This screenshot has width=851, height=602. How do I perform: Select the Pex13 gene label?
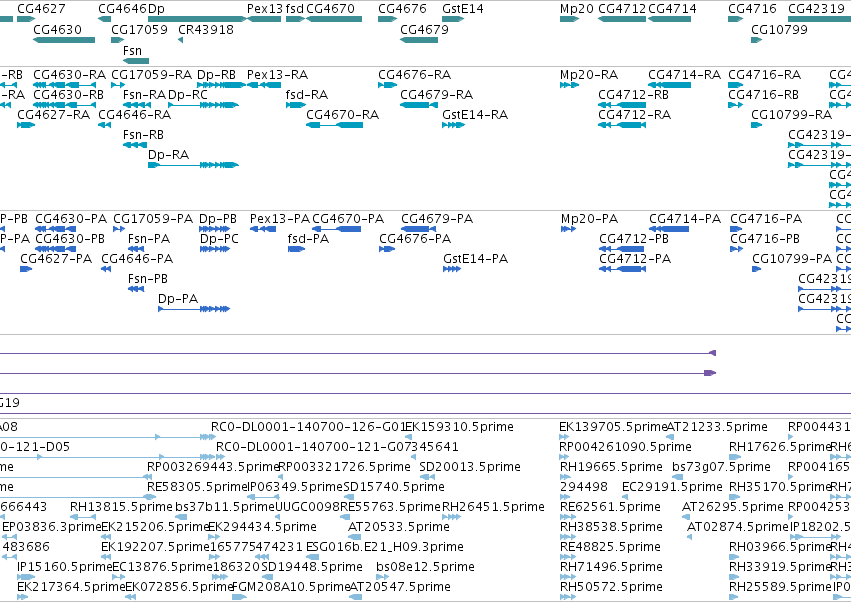point(265,9)
